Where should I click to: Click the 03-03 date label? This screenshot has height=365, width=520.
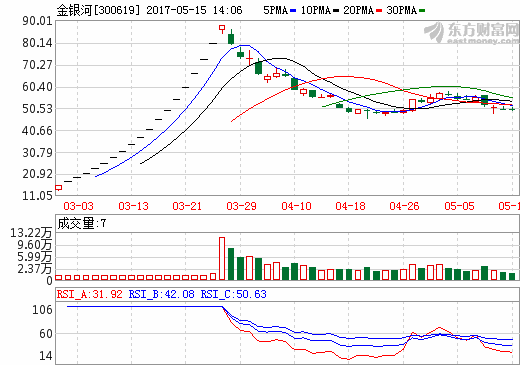pos(78,206)
